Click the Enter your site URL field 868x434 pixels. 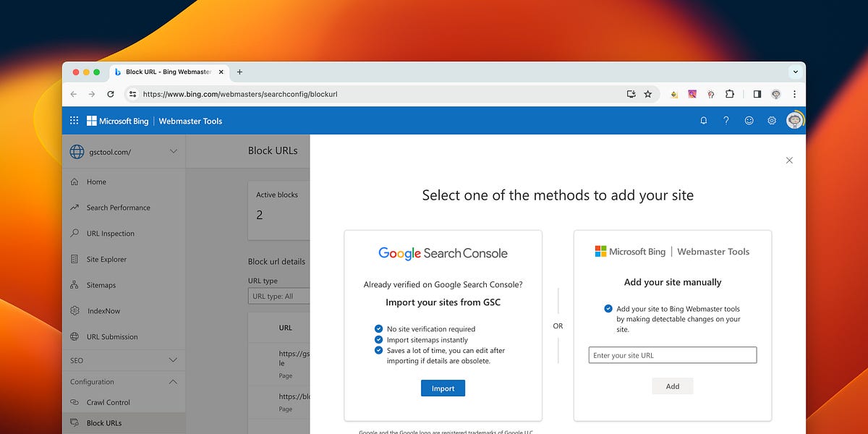[x=672, y=354]
